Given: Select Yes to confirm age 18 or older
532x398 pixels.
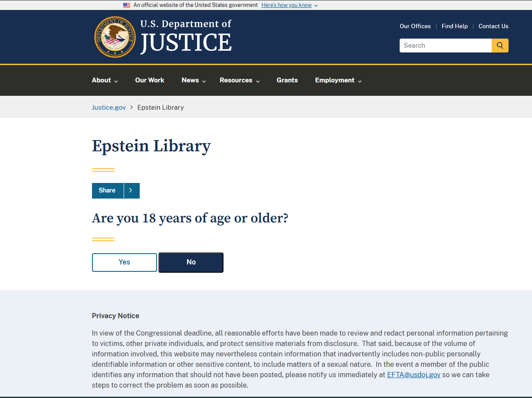Looking at the screenshot, I should [125, 262].
